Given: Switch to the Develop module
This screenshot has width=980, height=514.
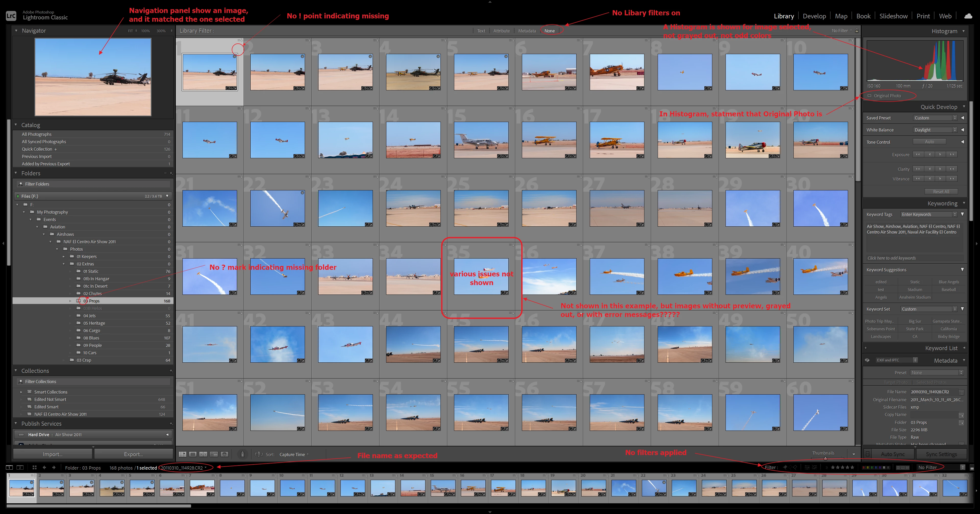Looking at the screenshot, I should click(814, 16).
